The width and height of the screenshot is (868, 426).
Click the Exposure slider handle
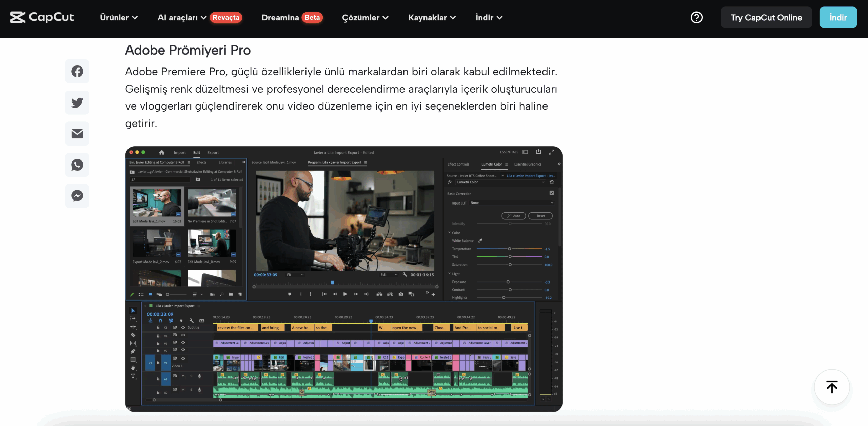(x=508, y=282)
